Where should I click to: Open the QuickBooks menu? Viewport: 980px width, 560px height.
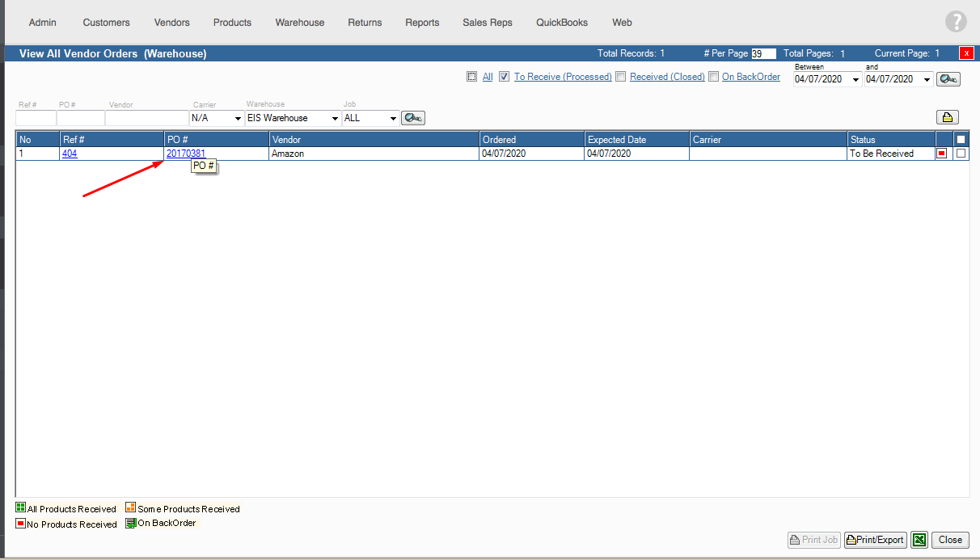pos(562,23)
